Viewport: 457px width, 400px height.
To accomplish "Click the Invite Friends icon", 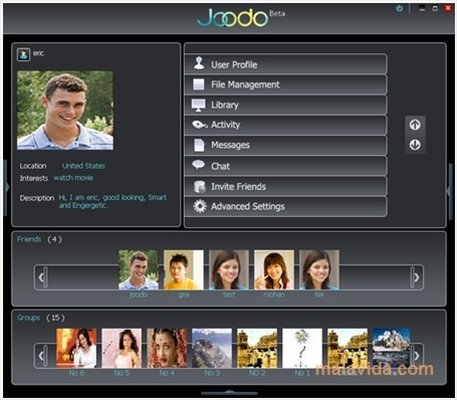I will tap(200, 187).
